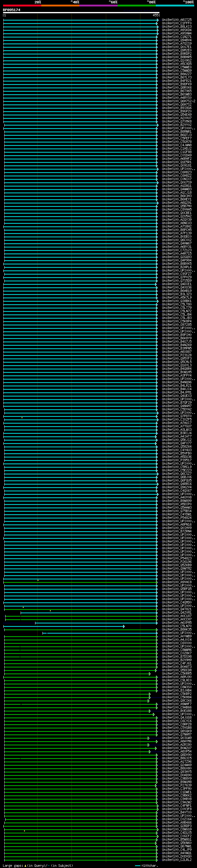Click the orange ~40% identity legend bar

pyautogui.click(x=60, y=6)
